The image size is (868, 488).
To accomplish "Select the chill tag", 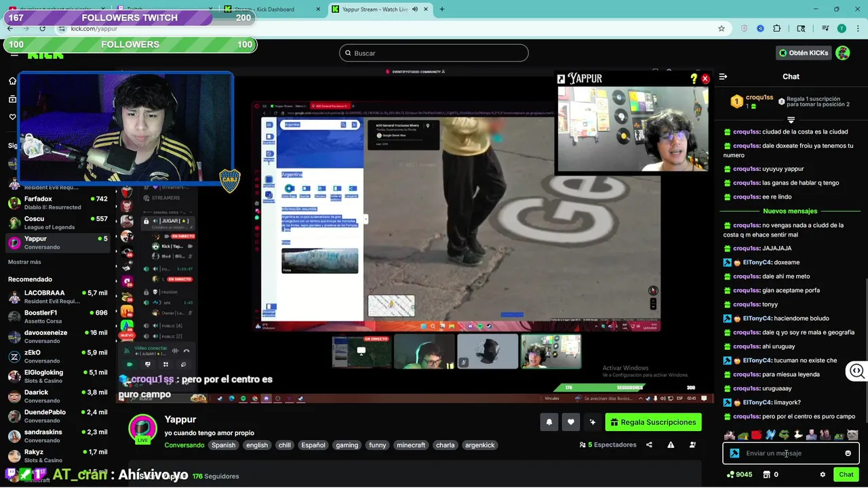I will [x=285, y=445].
